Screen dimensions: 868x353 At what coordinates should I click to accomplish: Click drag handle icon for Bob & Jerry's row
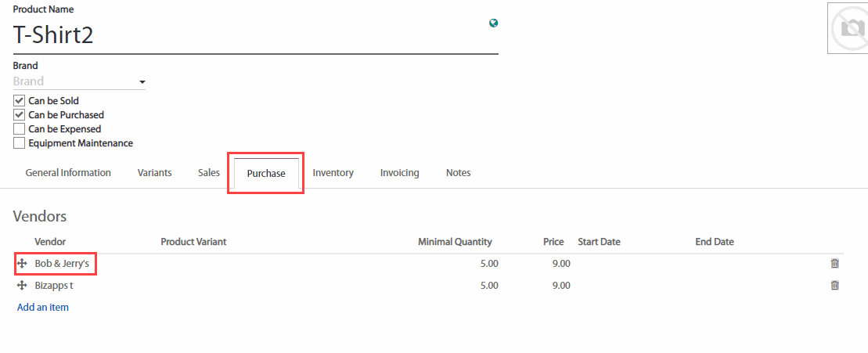click(22, 265)
